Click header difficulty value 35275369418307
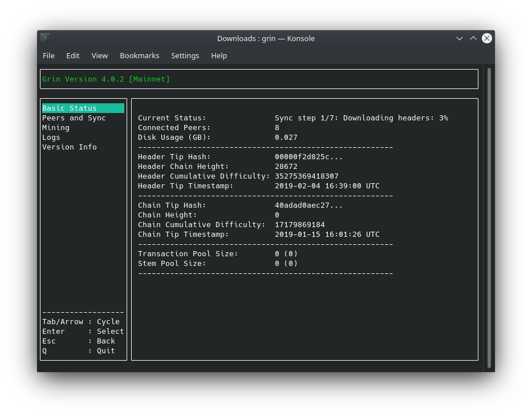Viewport: 532px width, 416px height. click(306, 176)
